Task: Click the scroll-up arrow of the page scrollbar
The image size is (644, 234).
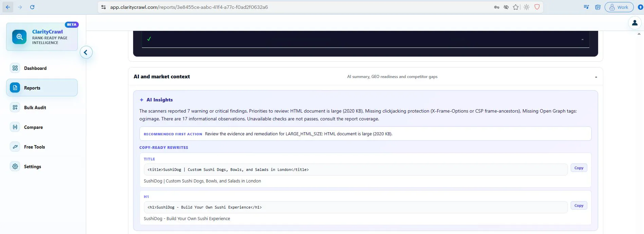Action: 639,34
